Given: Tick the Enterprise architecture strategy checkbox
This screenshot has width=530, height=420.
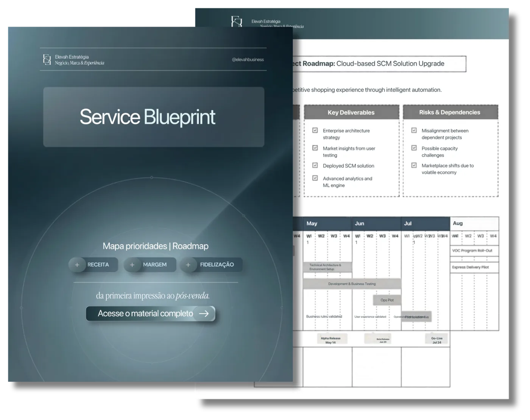Looking at the screenshot, I should click(x=315, y=130).
